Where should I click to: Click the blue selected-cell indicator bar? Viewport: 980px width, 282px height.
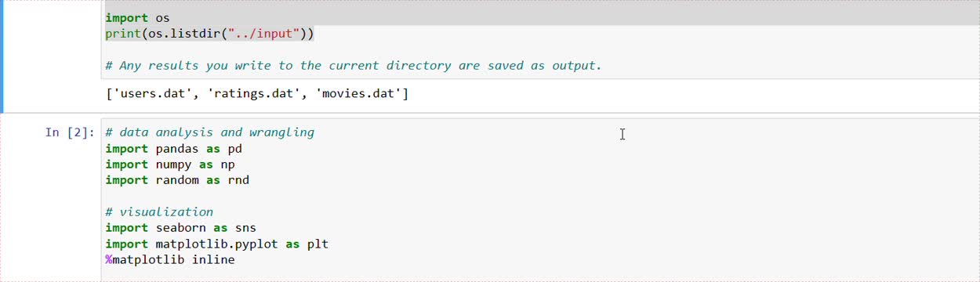(2, 56)
